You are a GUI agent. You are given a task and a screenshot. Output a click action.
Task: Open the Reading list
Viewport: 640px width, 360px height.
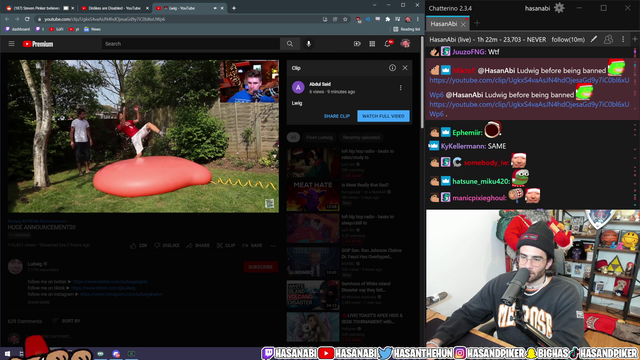point(407,29)
